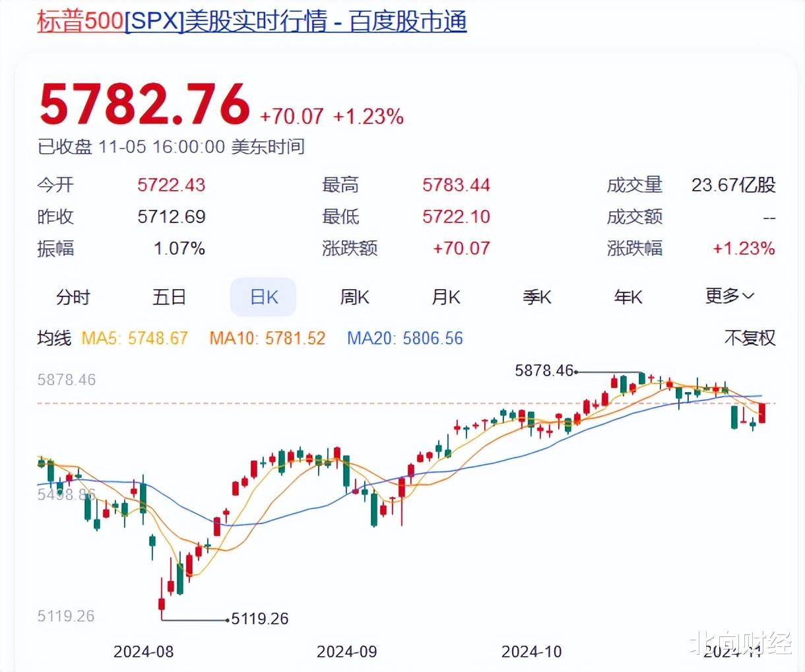
Task: Click the 2024-08 date axis label
Action: tap(143, 652)
